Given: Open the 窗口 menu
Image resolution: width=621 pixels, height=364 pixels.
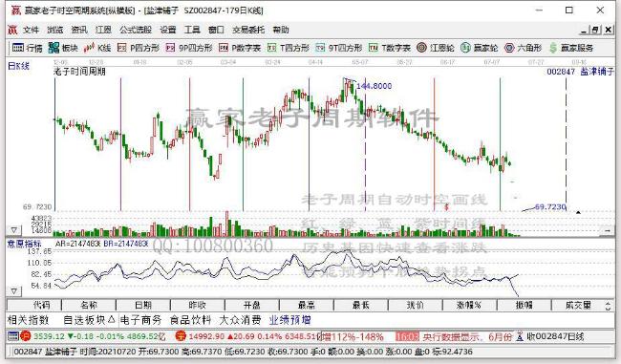Looking at the screenshot, I should tap(216, 30).
